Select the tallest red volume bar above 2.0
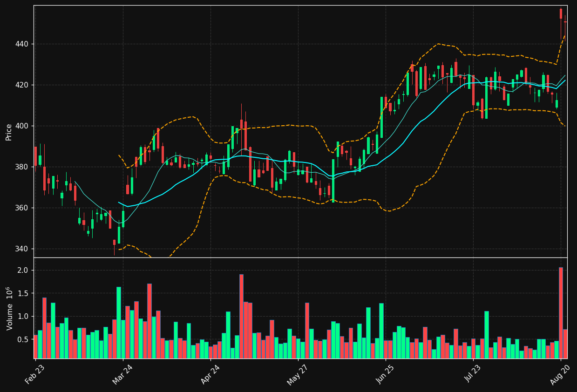The height and width of the screenshot is (392, 577). pyautogui.click(x=561, y=313)
